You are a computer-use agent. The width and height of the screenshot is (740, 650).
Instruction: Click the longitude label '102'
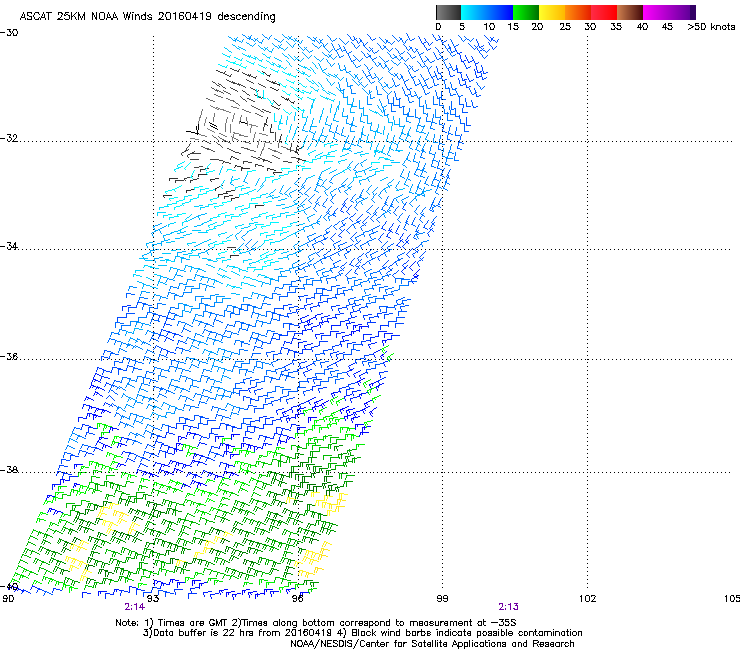(x=588, y=599)
